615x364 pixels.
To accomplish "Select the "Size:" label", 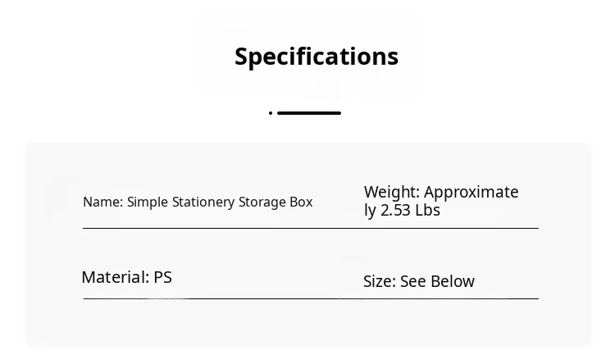I will (x=379, y=282).
